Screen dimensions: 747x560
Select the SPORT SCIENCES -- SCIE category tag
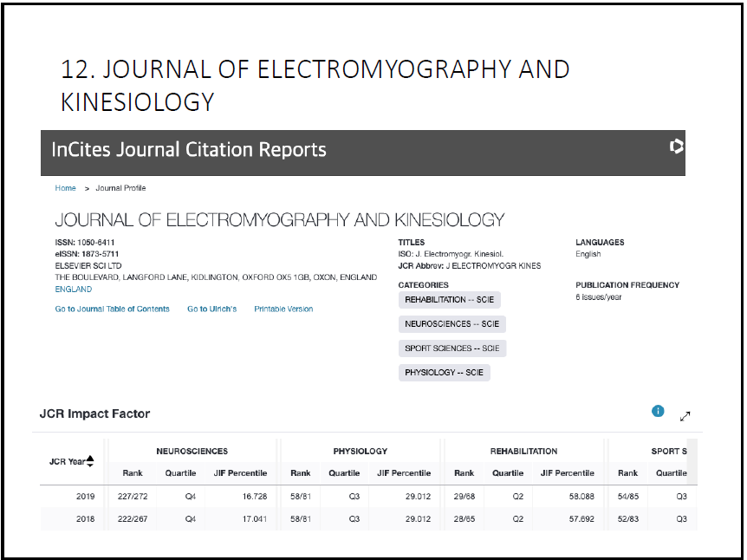click(x=451, y=348)
